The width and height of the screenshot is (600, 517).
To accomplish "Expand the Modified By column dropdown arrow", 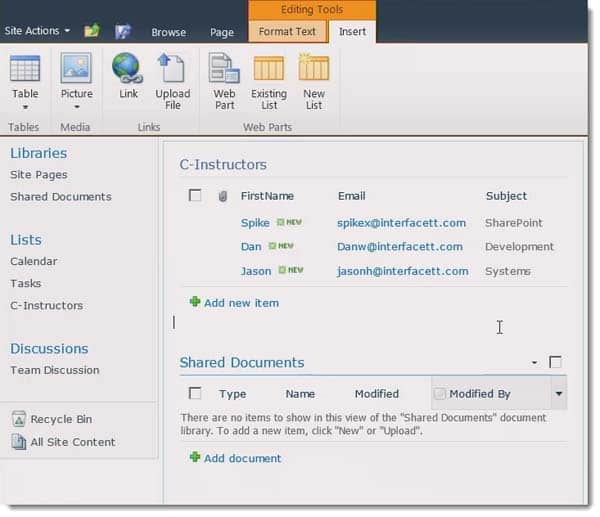I will (558, 394).
